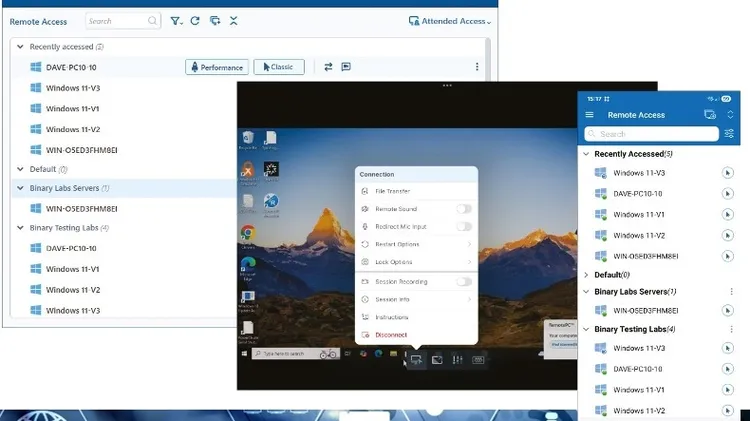Collapse the desktop Recently accessed group
This screenshot has width=750, height=421.
(x=20, y=46)
